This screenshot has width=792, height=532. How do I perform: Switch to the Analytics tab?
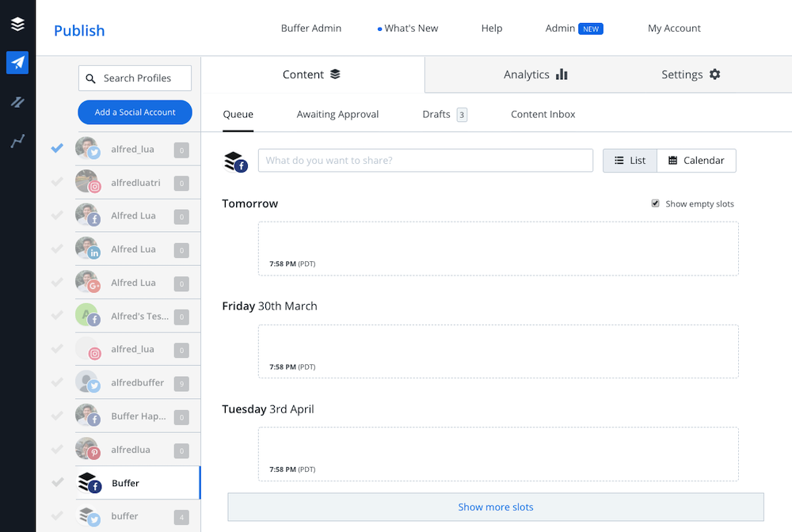tap(535, 74)
